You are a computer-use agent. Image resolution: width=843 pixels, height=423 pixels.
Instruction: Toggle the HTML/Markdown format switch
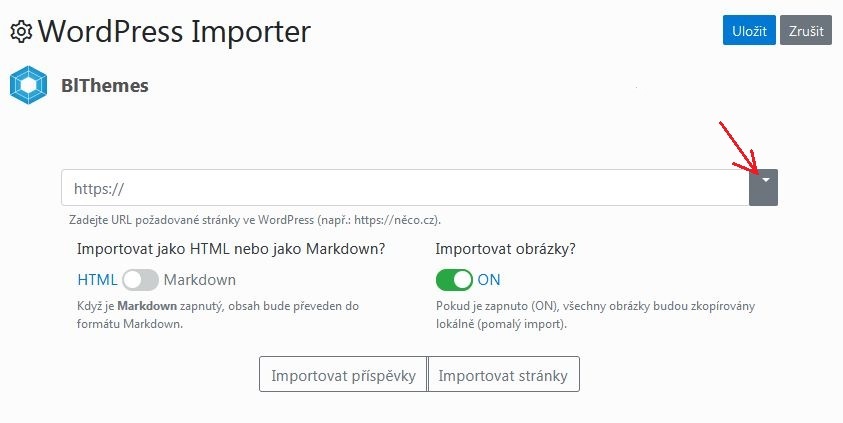point(140,280)
